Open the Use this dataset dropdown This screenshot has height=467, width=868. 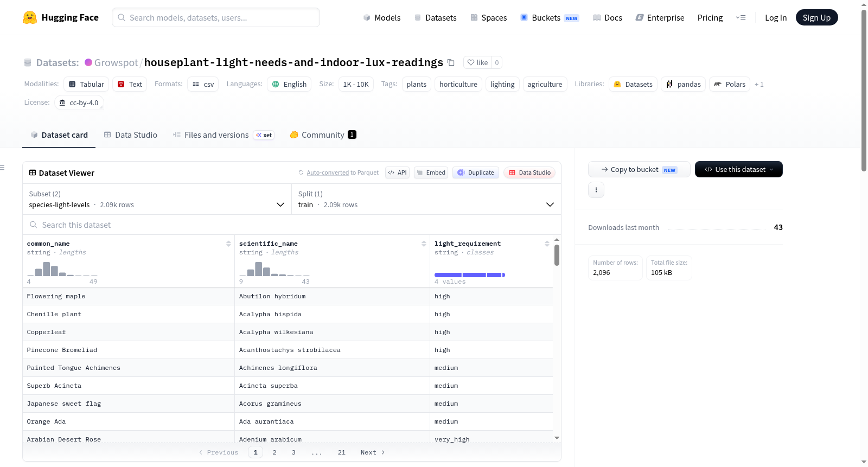pyautogui.click(x=739, y=169)
